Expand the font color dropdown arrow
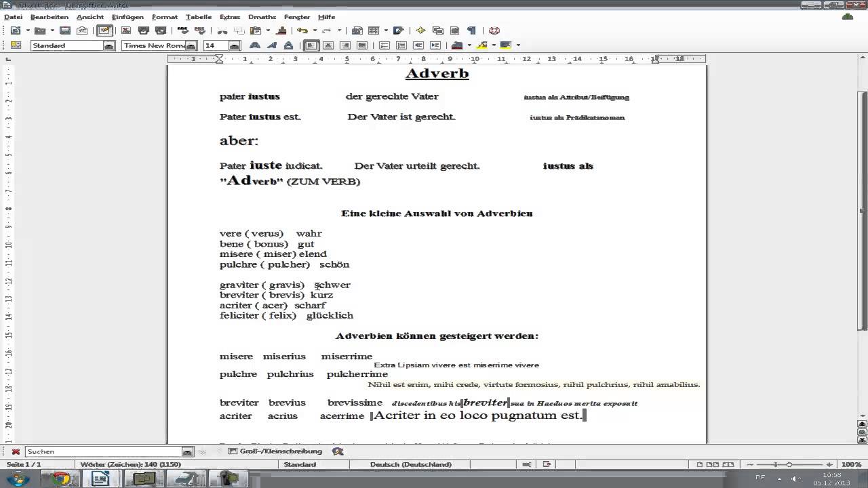Screen dimensions: 868x488 point(469,45)
